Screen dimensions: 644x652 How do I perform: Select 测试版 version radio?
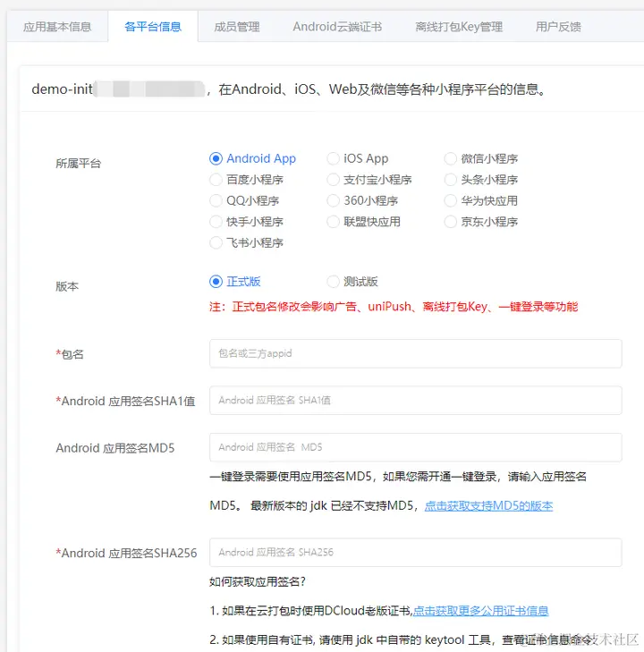tap(333, 282)
